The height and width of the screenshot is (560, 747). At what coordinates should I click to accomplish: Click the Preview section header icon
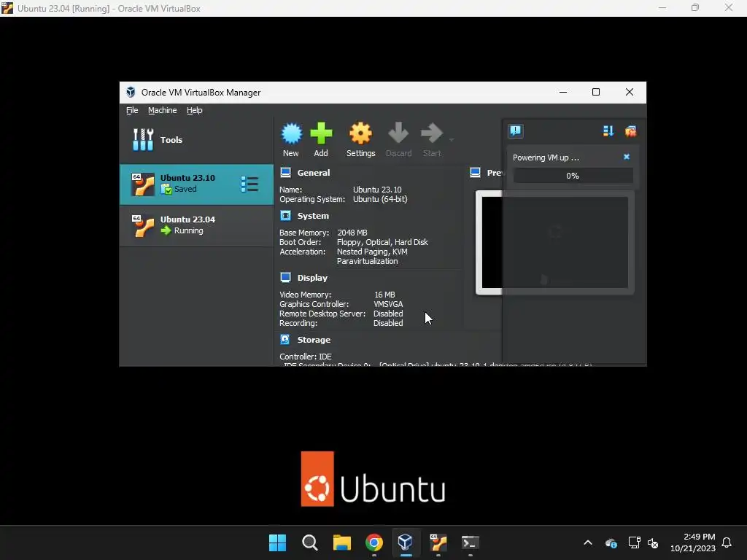tap(475, 172)
